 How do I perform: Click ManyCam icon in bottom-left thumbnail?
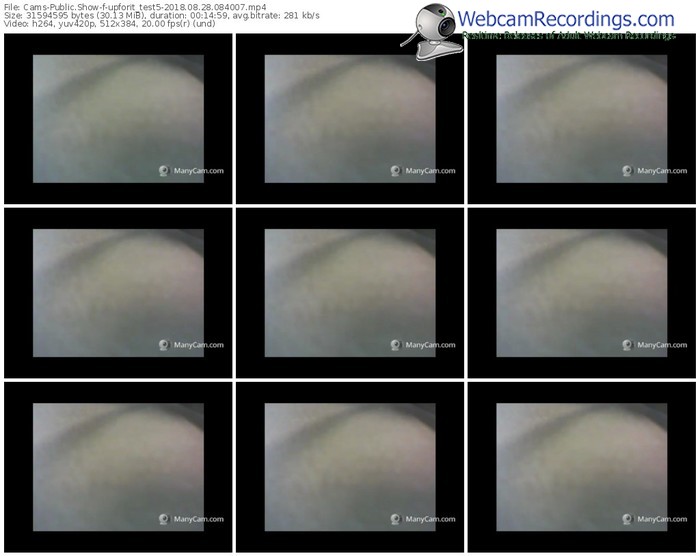coord(164,519)
